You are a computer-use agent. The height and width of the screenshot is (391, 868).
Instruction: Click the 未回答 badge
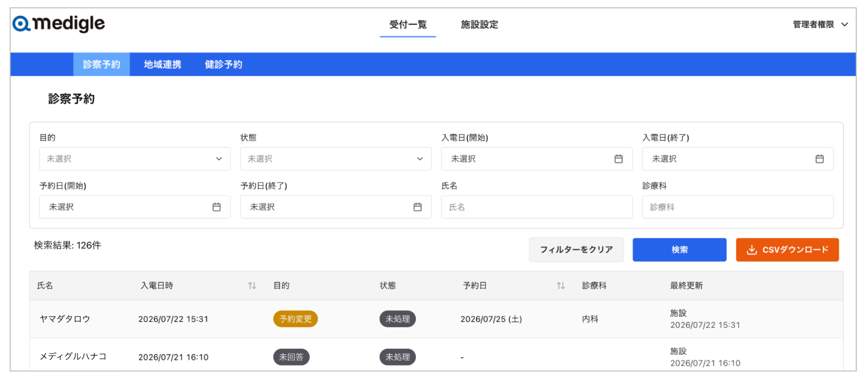tap(291, 357)
